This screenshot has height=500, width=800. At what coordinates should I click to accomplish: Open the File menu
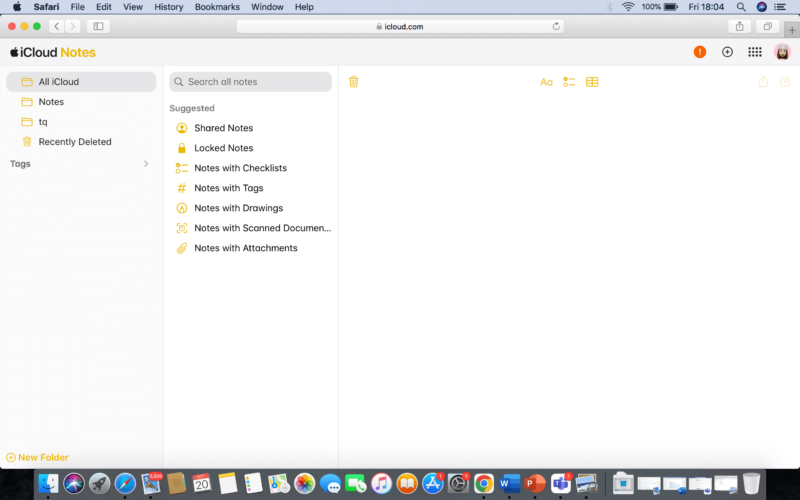78,7
